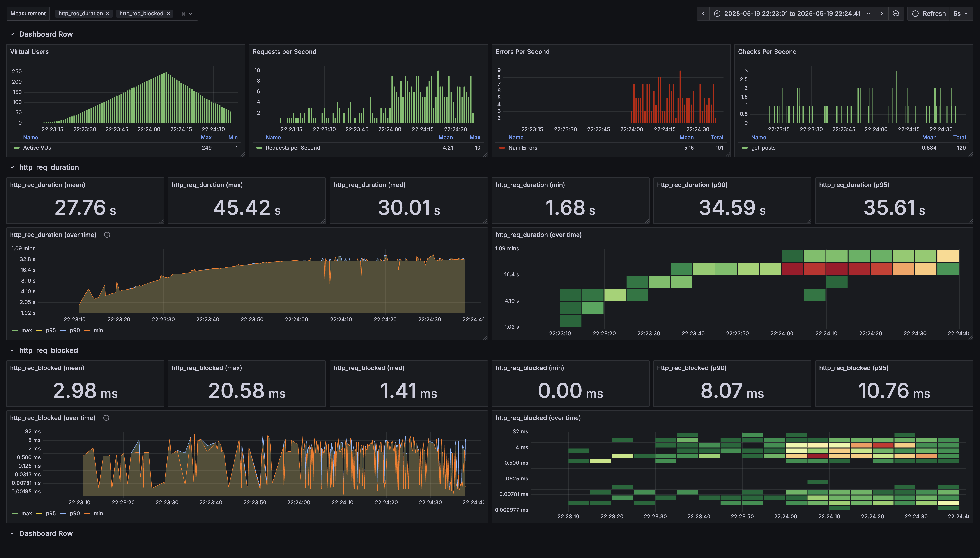Screen dimensions: 980x558
Task: Toggle the Num Errors legend series
Action: pyautogui.click(x=522, y=148)
